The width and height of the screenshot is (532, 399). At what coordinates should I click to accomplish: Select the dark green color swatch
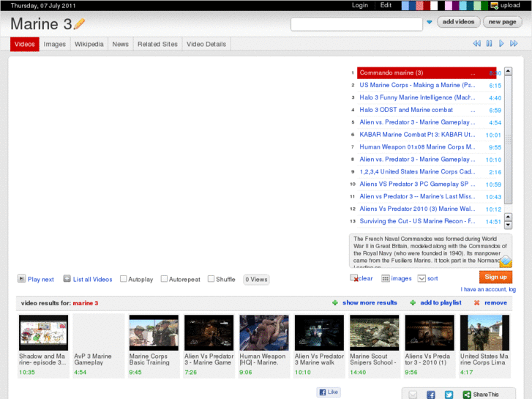coord(484,5)
